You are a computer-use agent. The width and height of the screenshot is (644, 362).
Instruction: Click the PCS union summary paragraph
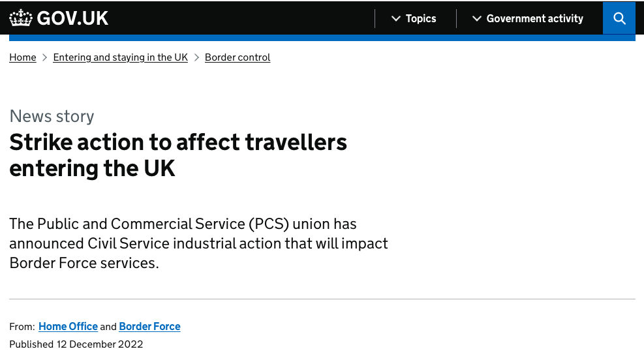coord(198,243)
